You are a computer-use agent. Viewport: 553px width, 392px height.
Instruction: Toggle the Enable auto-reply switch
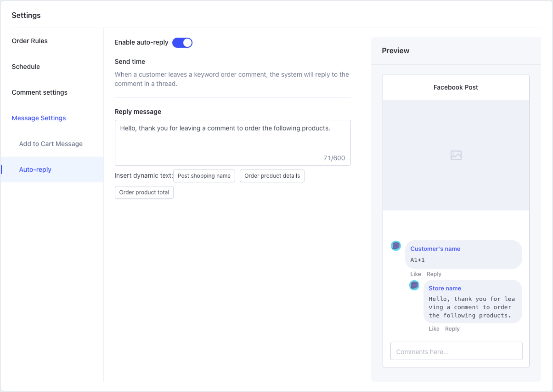182,43
